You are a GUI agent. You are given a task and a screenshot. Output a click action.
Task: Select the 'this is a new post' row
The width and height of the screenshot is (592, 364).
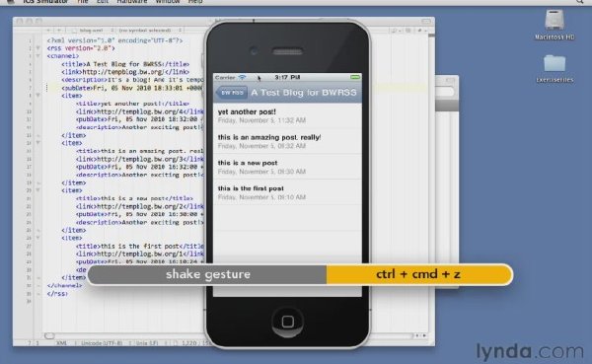(287, 167)
